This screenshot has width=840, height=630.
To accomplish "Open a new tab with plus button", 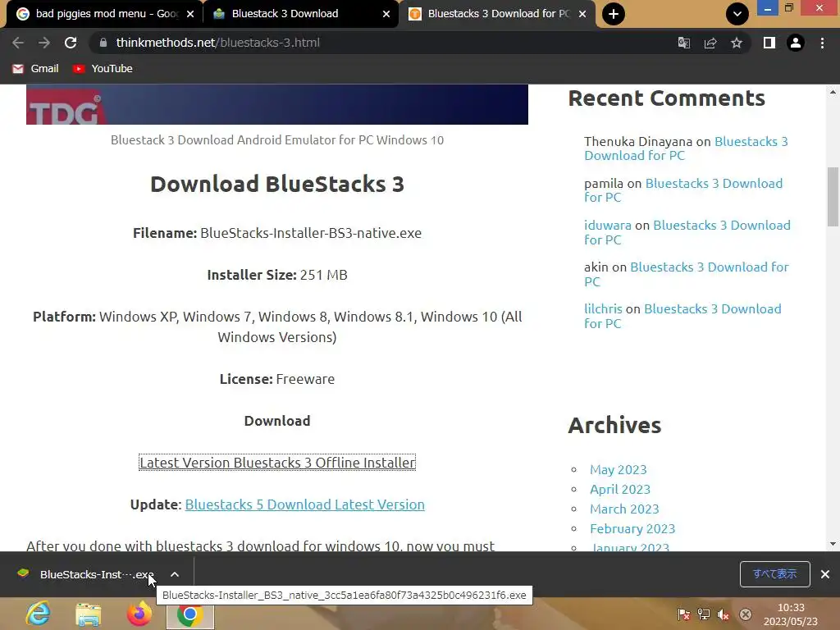I will pyautogui.click(x=614, y=14).
